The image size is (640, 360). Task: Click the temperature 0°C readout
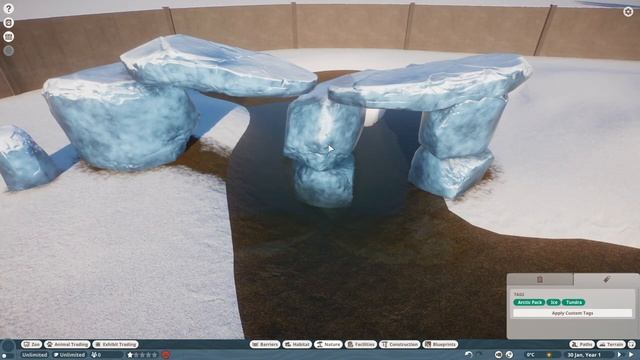(531, 355)
